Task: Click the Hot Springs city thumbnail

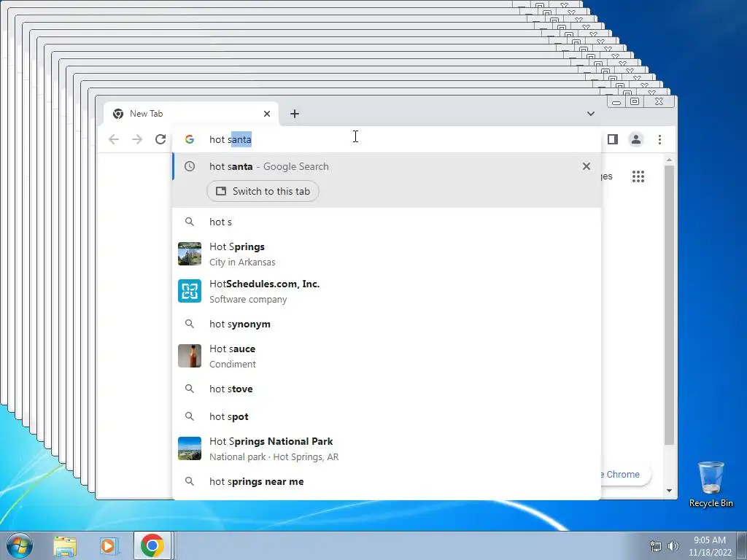Action: click(x=190, y=254)
